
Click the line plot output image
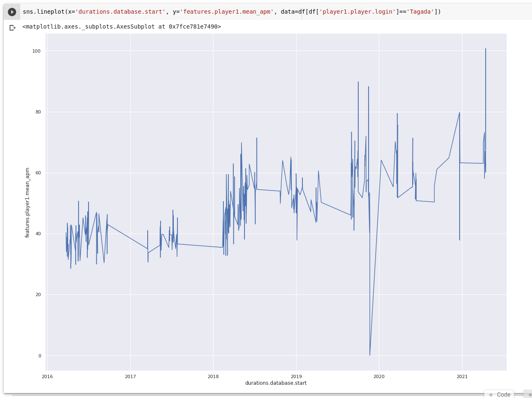(265, 210)
